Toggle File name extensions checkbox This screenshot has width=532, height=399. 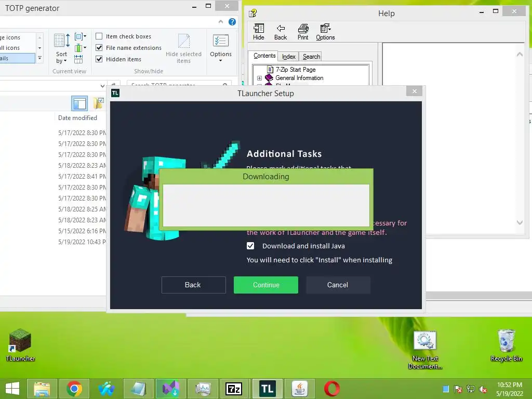click(99, 47)
